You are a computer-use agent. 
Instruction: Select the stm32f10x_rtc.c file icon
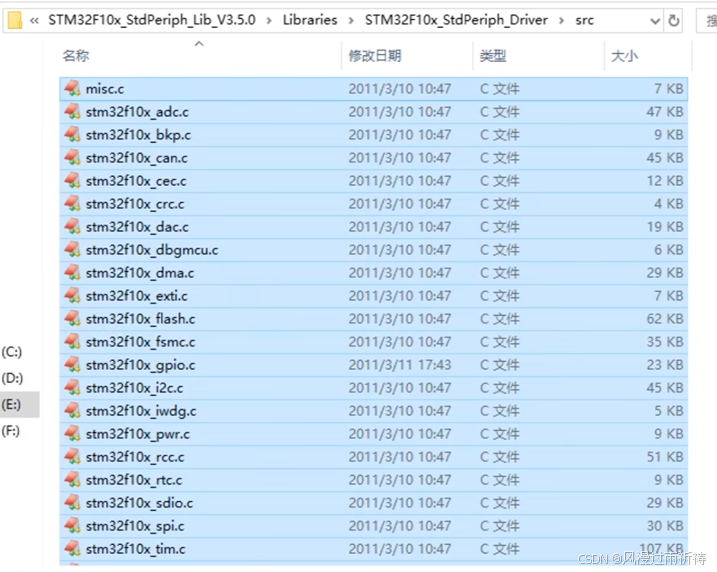tap(72, 479)
